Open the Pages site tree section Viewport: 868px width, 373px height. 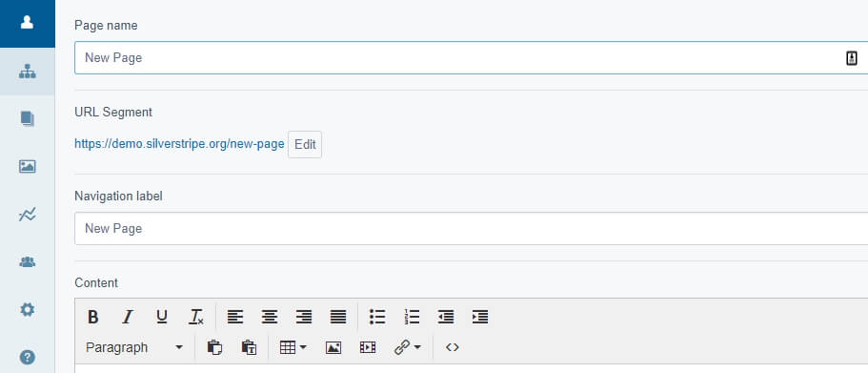click(x=27, y=72)
